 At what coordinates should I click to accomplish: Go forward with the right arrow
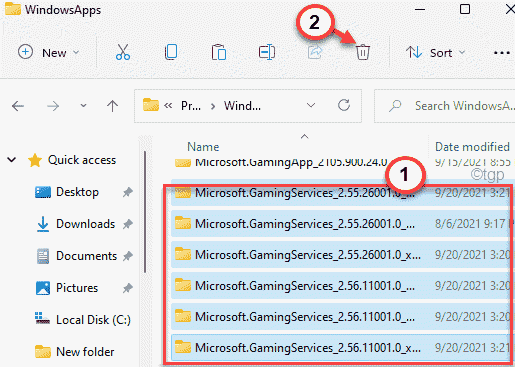53,106
